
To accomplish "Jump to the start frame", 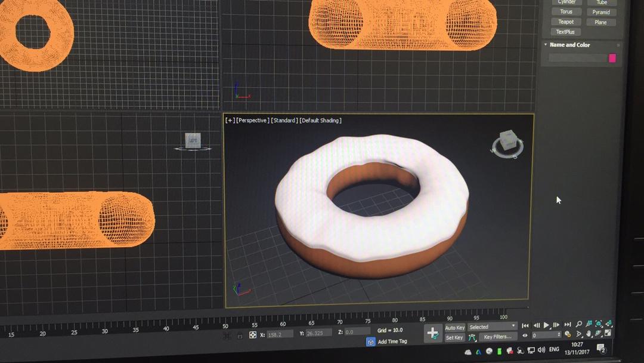I will pyautogui.click(x=525, y=325).
